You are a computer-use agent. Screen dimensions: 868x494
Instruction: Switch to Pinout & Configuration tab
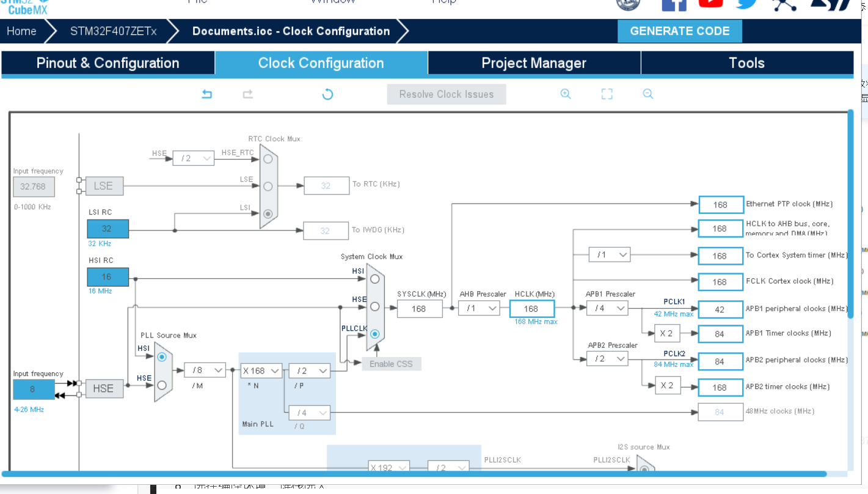point(108,63)
